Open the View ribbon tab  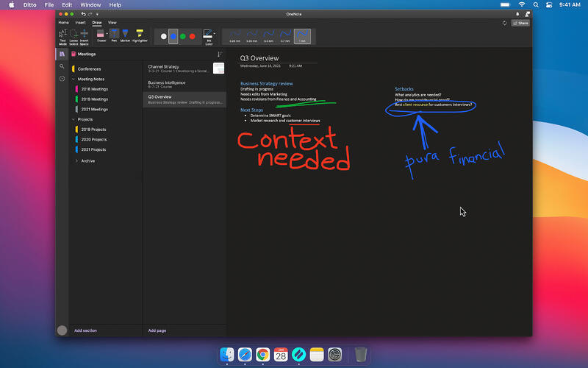point(112,23)
